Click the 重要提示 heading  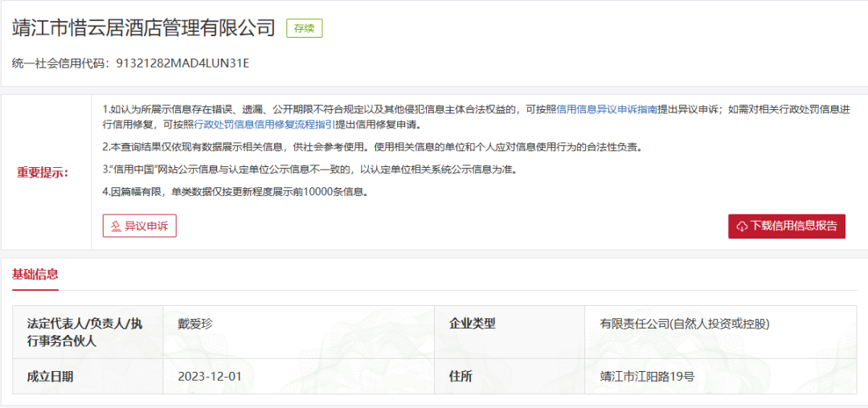point(43,173)
